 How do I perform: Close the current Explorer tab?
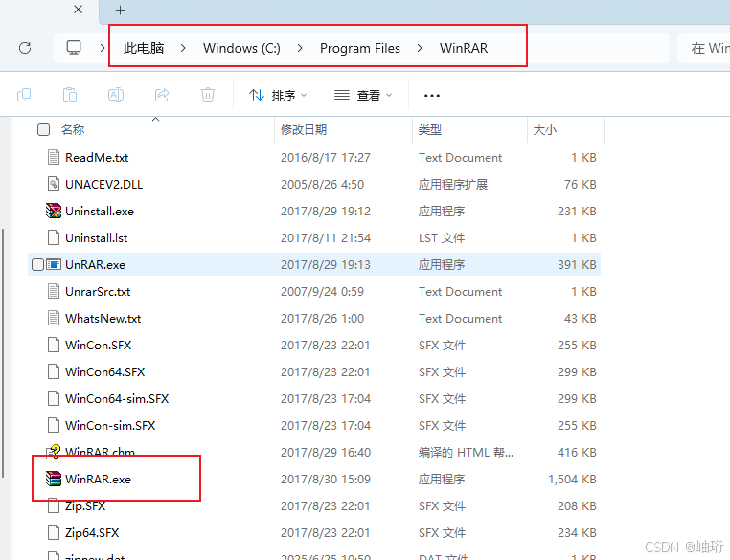(x=79, y=10)
